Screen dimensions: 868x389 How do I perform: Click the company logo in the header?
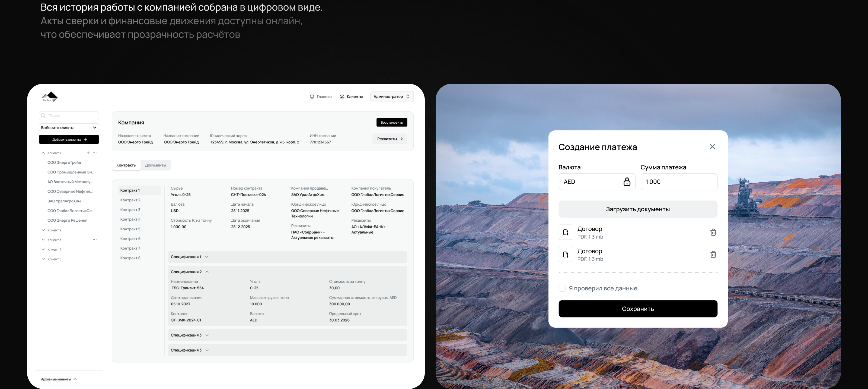point(50,96)
